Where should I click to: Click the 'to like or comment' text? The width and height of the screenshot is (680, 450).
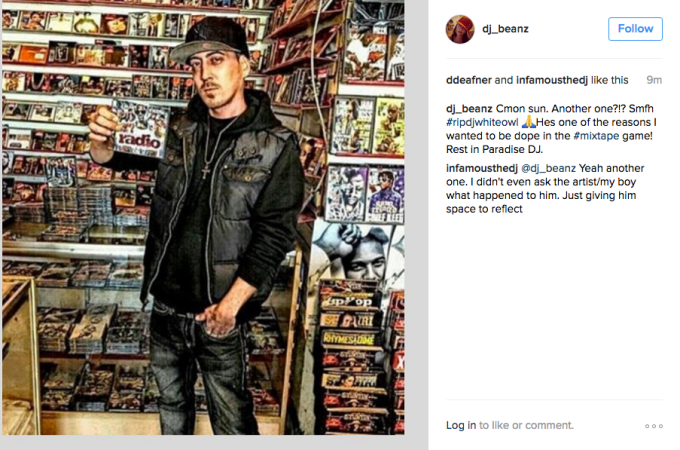point(526,425)
